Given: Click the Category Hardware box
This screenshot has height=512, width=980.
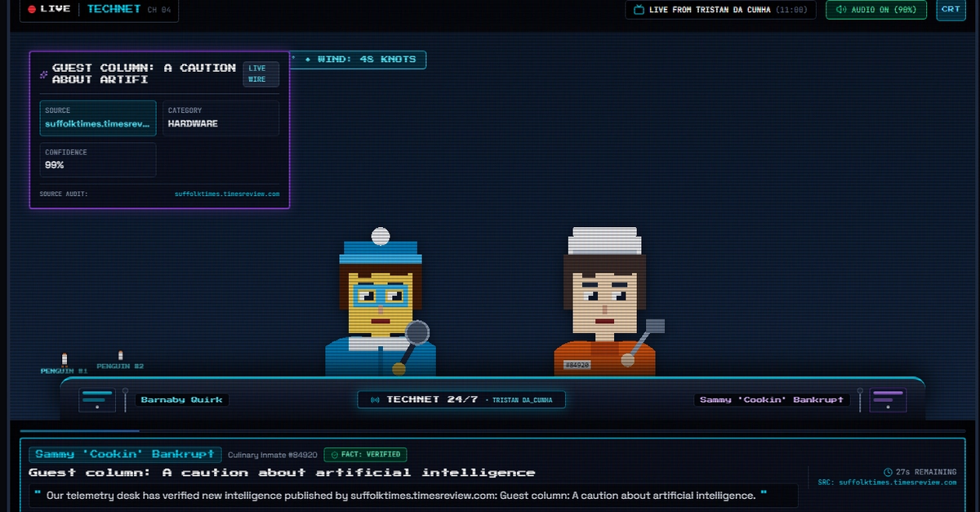Looking at the screenshot, I should 220,118.
